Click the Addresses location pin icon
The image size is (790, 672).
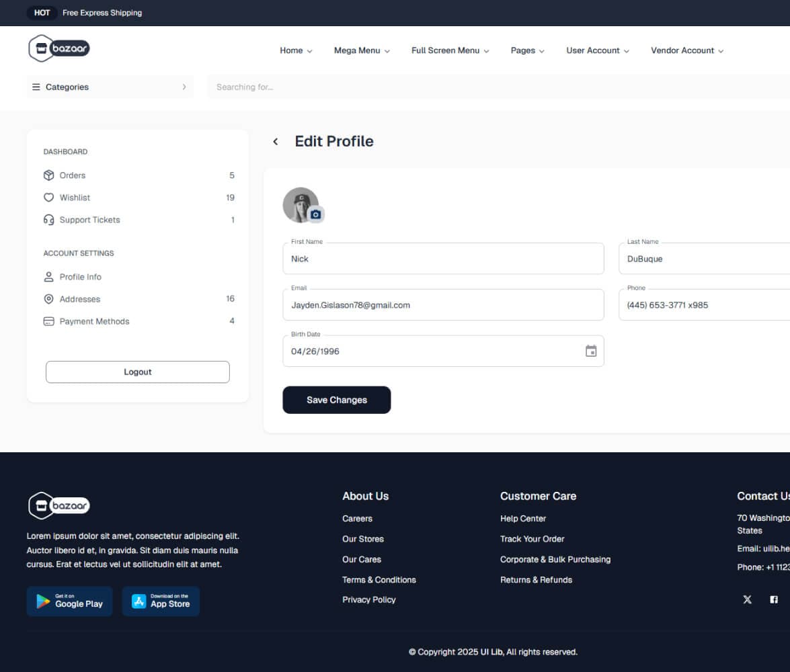(48, 299)
